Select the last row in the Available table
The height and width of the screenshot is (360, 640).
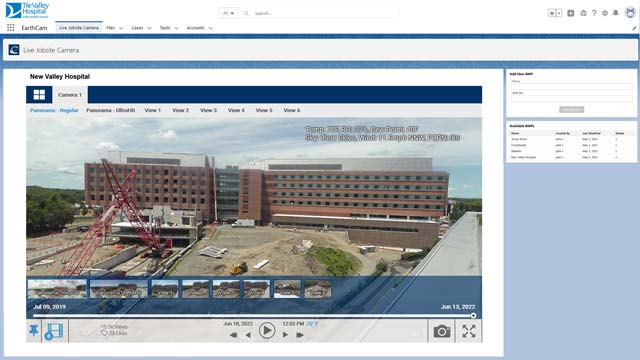[x=571, y=157]
